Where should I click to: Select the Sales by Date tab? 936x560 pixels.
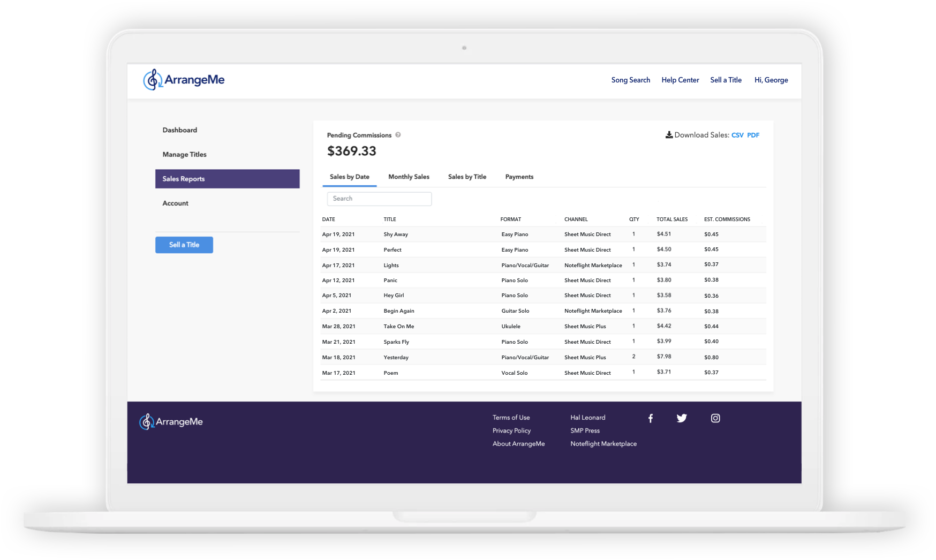click(x=349, y=177)
